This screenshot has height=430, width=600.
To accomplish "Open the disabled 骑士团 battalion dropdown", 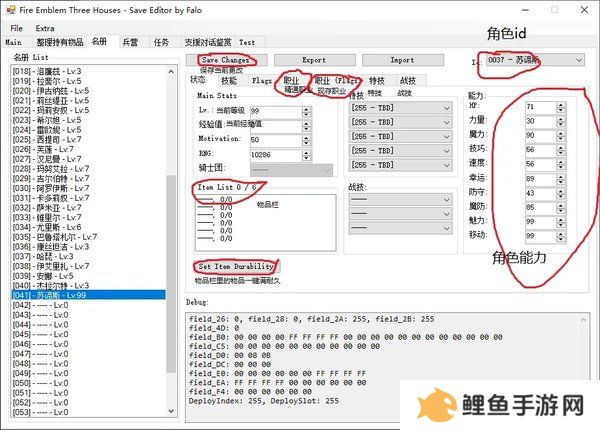I will pyautogui.click(x=292, y=169).
